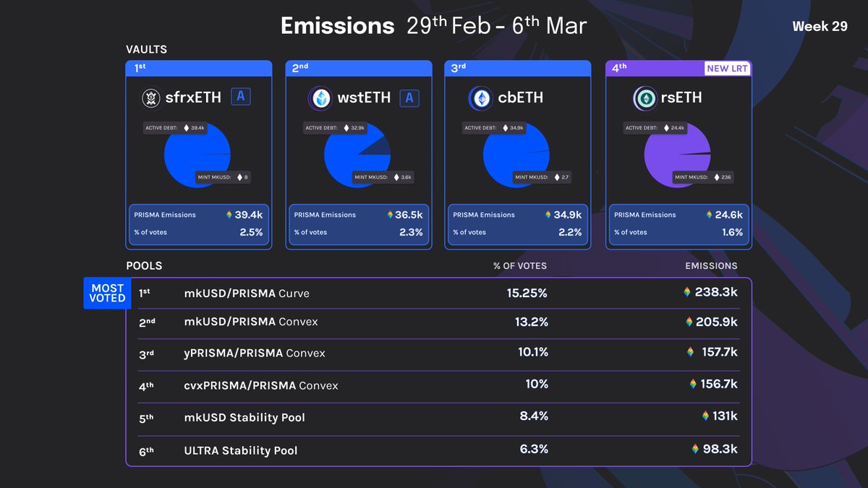Click the POOLS section label
868x488 pixels.
[144, 265]
